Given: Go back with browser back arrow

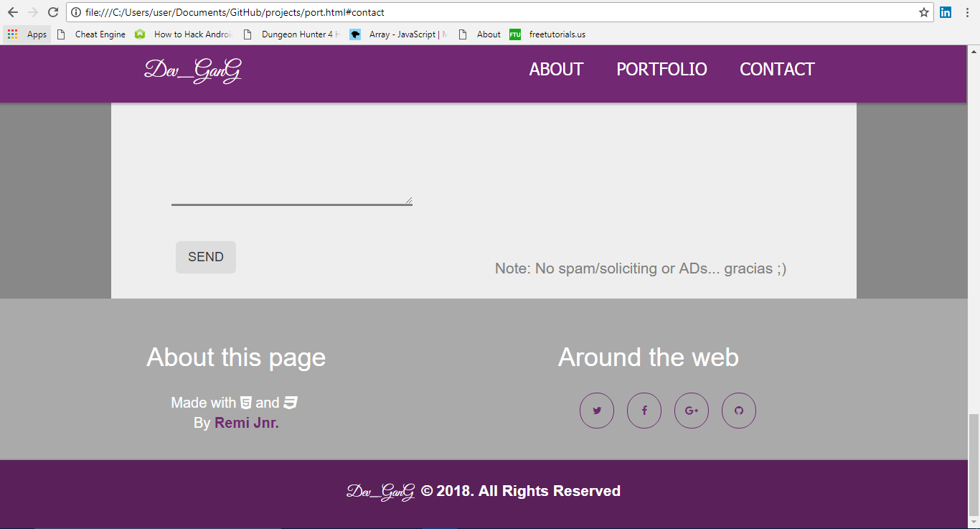Looking at the screenshot, I should click(12, 12).
